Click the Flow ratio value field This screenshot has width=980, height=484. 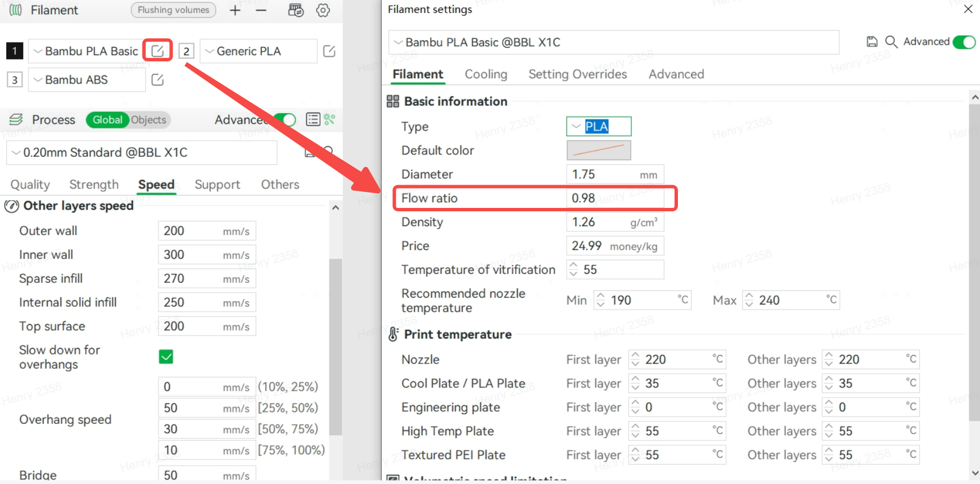[615, 198]
